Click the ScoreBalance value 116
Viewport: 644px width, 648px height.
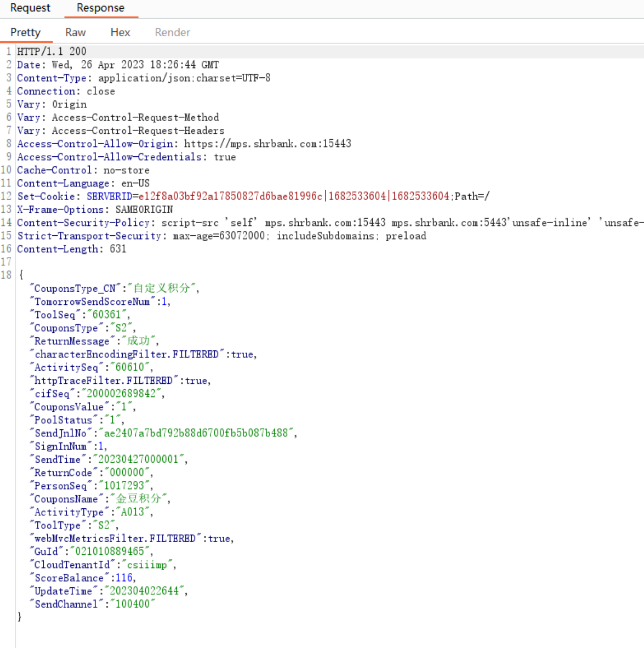pyautogui.click(x=124, y=578)
